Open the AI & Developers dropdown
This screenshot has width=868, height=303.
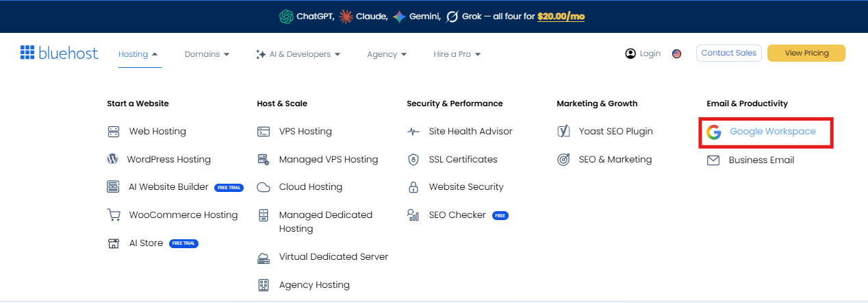tap(298, 54)
